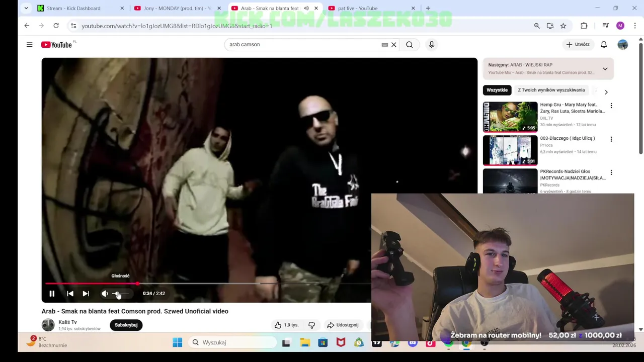Open YouTube notifications bell
This screenshot has width=644, height=362.
click(604, 45)
